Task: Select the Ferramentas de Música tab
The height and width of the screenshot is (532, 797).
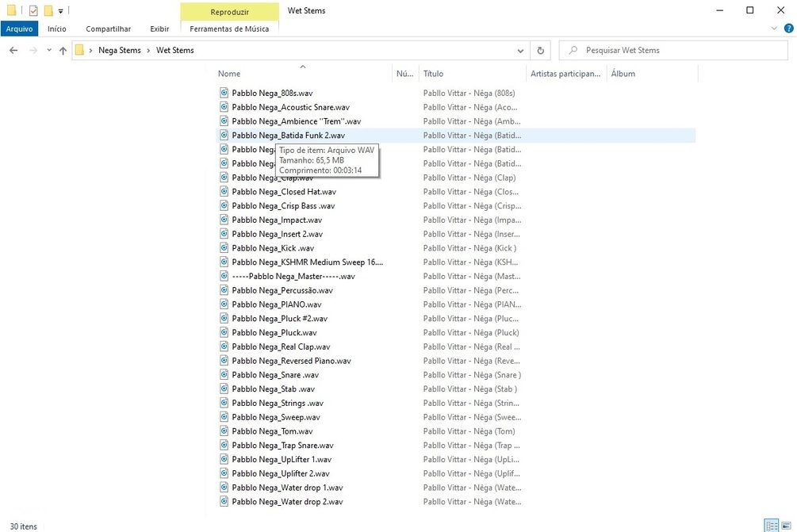Action: pyautogui.click(x=229, y=29)
